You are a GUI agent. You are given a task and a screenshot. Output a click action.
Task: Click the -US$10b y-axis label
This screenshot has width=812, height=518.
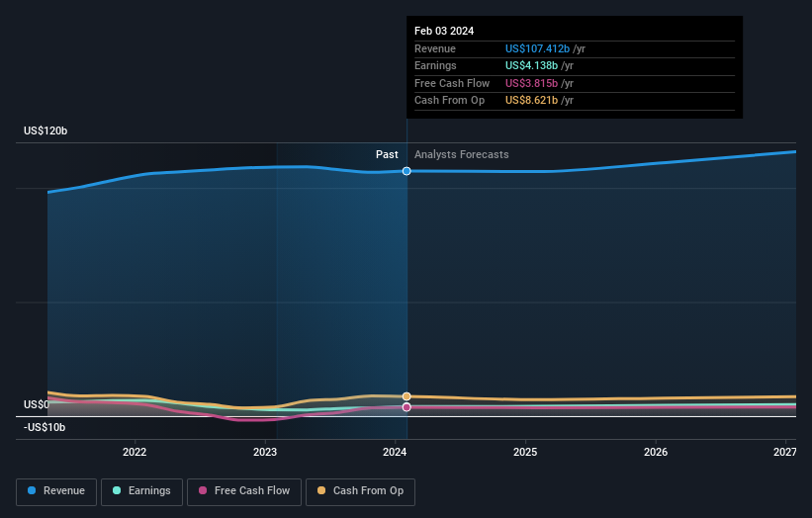click(45, 427)
